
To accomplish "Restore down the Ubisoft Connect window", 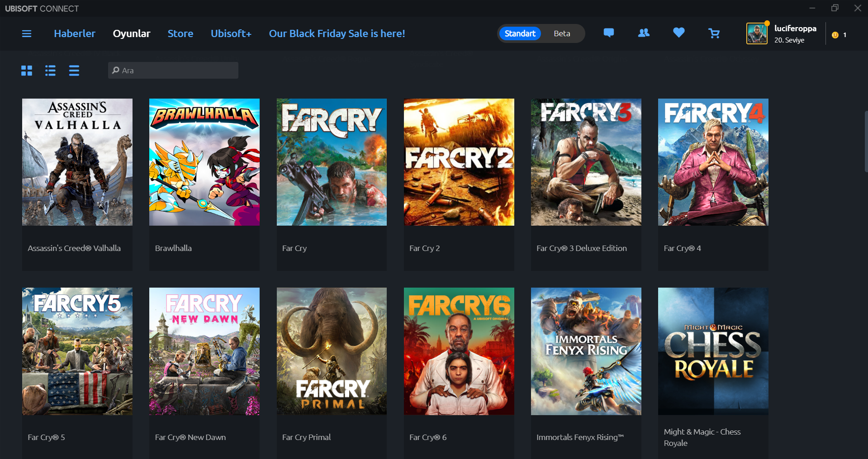I will (x=835, y=8).
